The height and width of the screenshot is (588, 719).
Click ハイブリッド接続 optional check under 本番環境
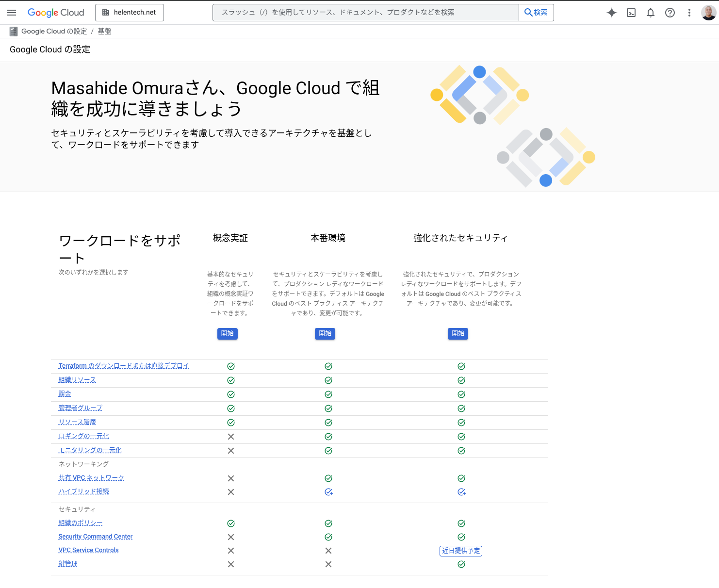pyautogui.click(x=328, y=492)
